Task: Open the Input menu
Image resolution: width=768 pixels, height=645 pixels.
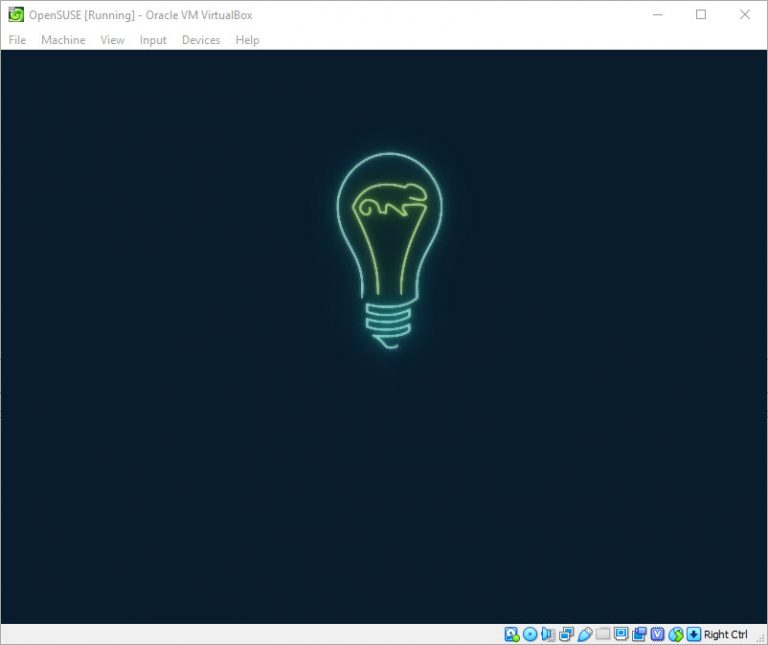Action: (x=153, y=40)
